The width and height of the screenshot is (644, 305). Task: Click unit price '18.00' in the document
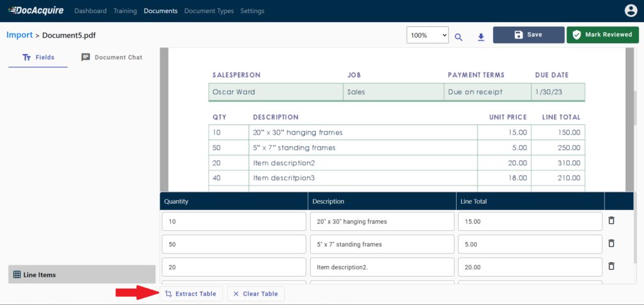(518, 178)
